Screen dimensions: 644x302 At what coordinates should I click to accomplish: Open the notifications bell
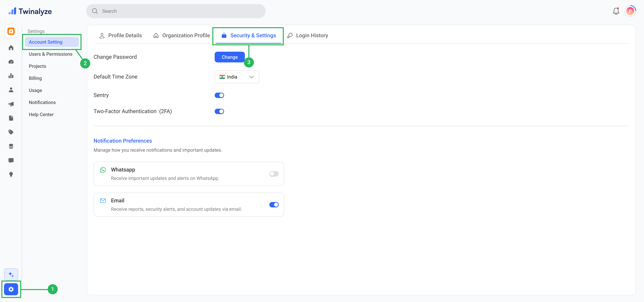(616, 11)
